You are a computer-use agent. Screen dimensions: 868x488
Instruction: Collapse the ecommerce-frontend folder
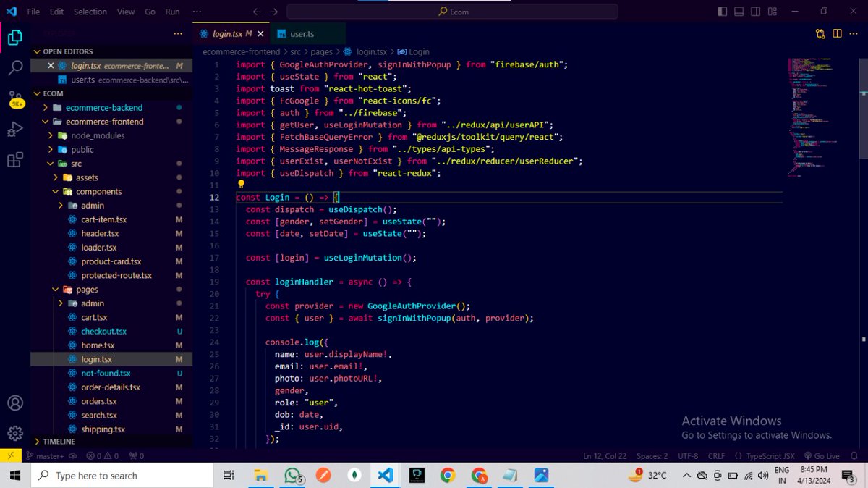(x=104, y=122)
